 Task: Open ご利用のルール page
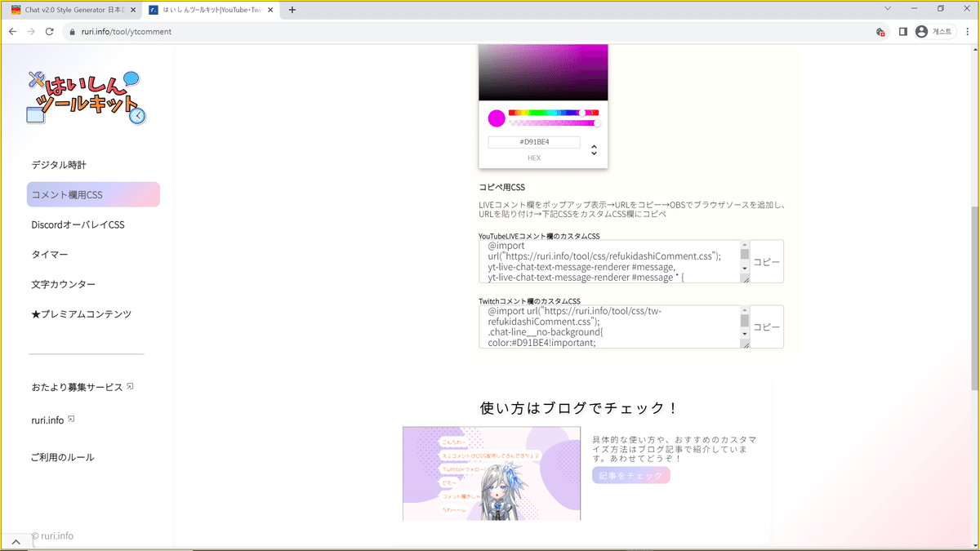coord(63,457)
